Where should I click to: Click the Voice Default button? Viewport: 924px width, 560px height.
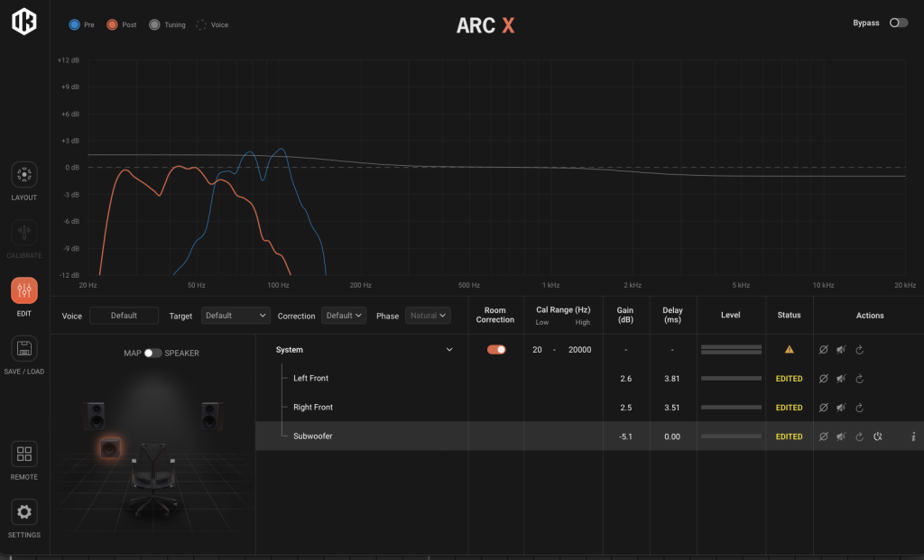124,316
